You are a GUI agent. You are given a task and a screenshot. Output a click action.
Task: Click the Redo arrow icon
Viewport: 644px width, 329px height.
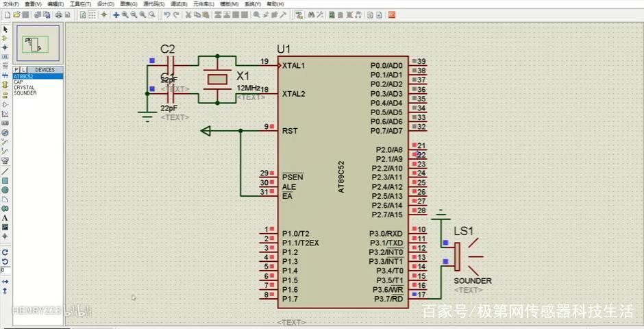(x=176, y=15)
